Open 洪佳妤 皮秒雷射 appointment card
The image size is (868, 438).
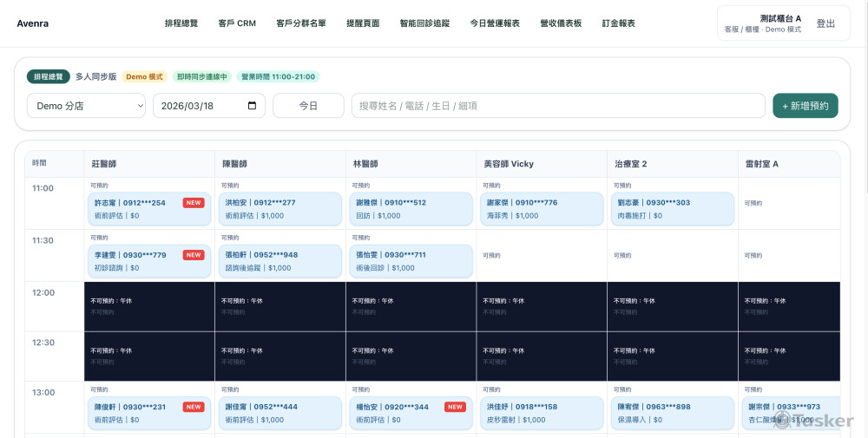[541, 413]
